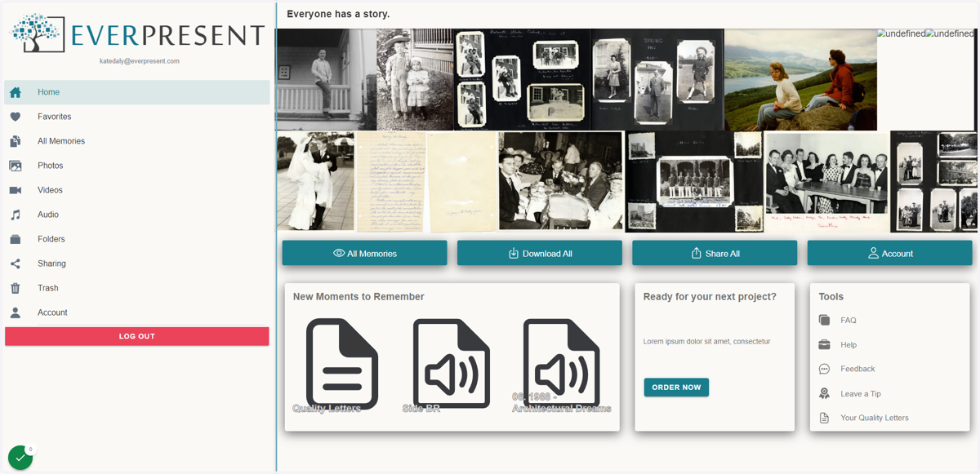Image resolution: width=980 pixels, height=474 pixels.
Task: Click the teal All Memories button
Action: pos(364,253)
